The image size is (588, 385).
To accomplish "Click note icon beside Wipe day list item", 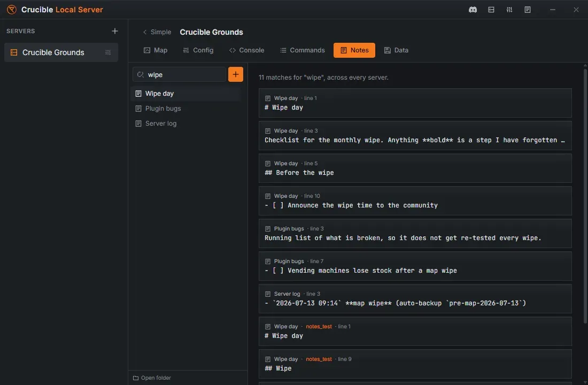I will point(138,94).
